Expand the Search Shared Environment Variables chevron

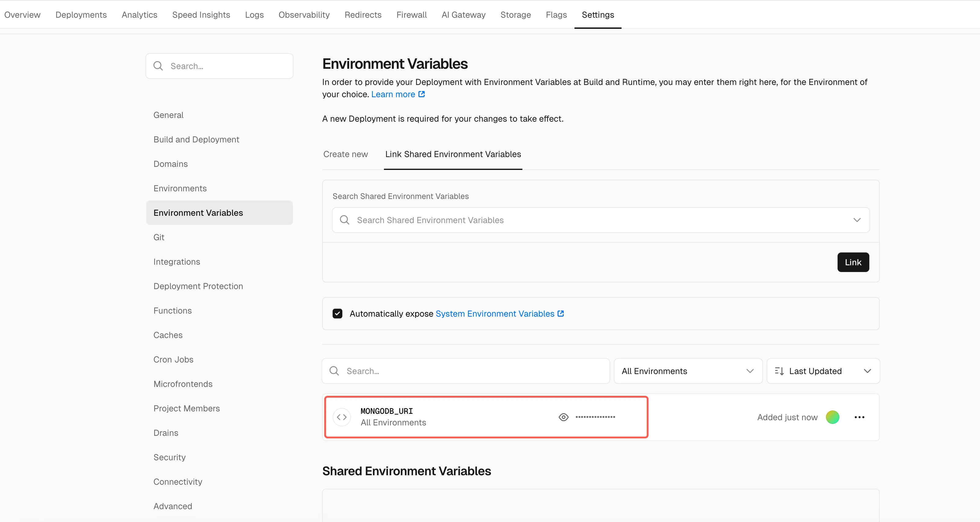click(857, 220)
